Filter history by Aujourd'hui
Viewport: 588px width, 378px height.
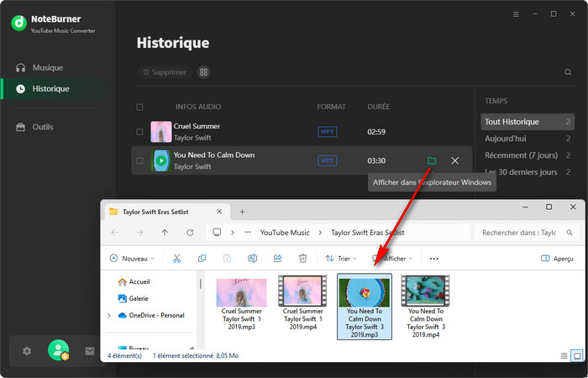[x=528, y=139]
